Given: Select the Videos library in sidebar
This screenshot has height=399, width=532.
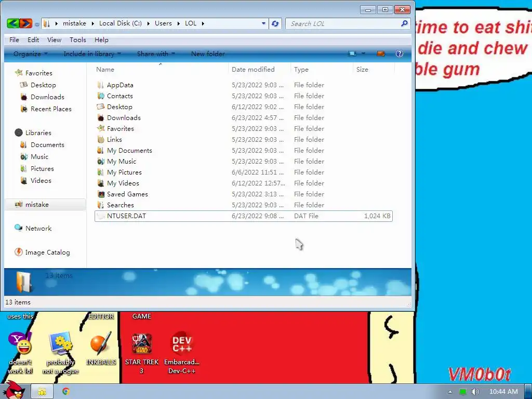Looking at the screenshot, I should click(x=36, y=180).
